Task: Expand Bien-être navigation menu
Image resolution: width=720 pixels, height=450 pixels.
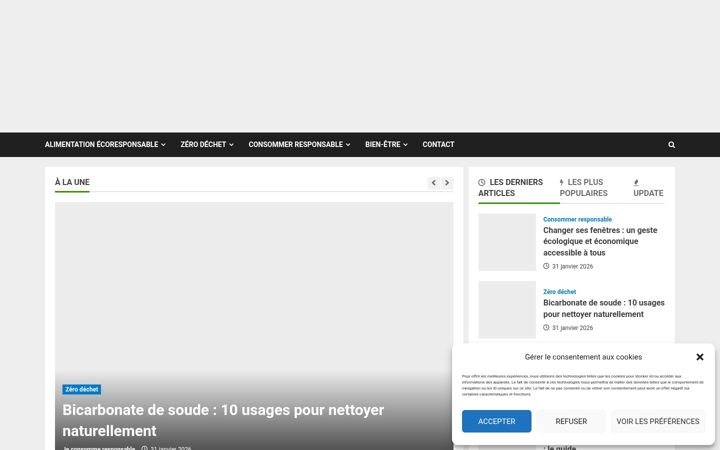Action: click(386, 145)
